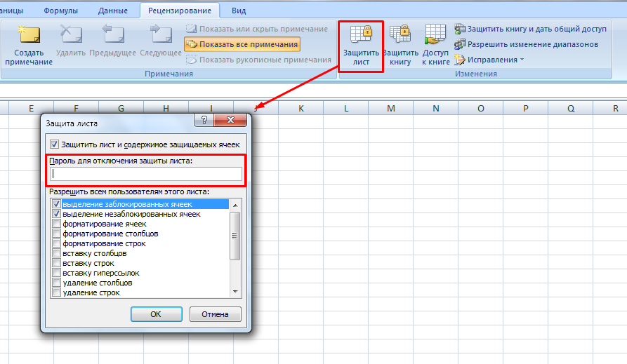
Task: Check форматирование столбцов
Action: 56,234
